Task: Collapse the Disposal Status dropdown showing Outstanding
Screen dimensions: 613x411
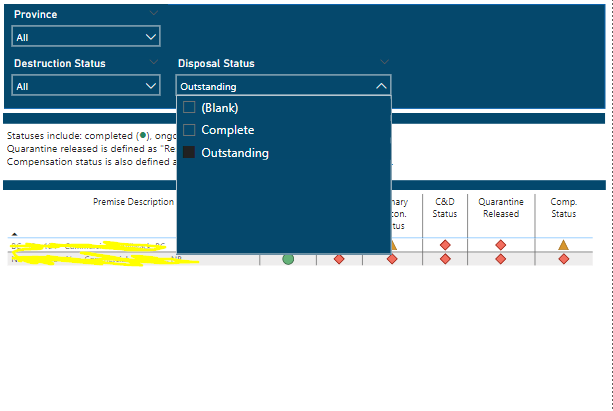Action: point(283,85)
